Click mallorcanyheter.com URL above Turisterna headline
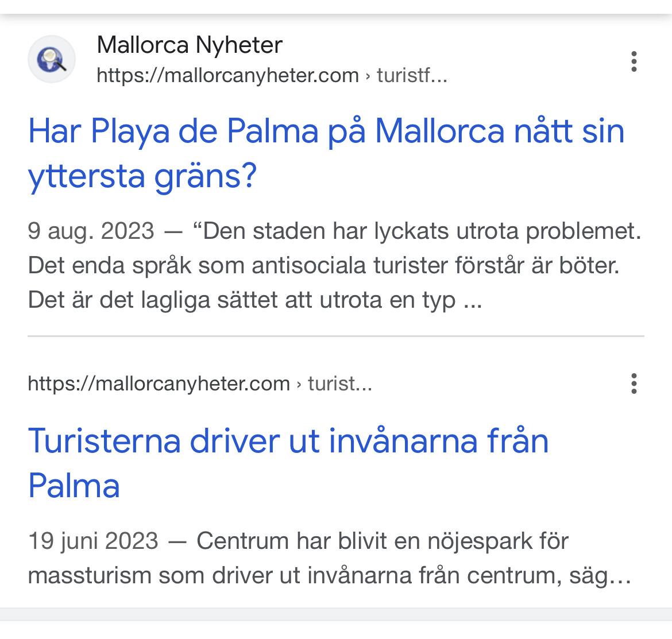The height and width of the screenshot is (639, 672). 159,384
